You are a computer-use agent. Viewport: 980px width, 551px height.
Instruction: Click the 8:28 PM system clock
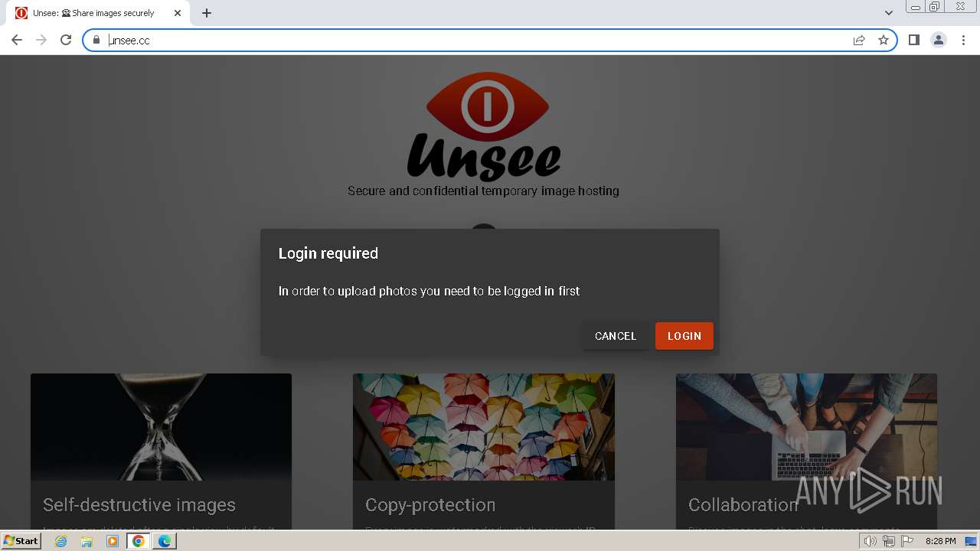point(940,541)
